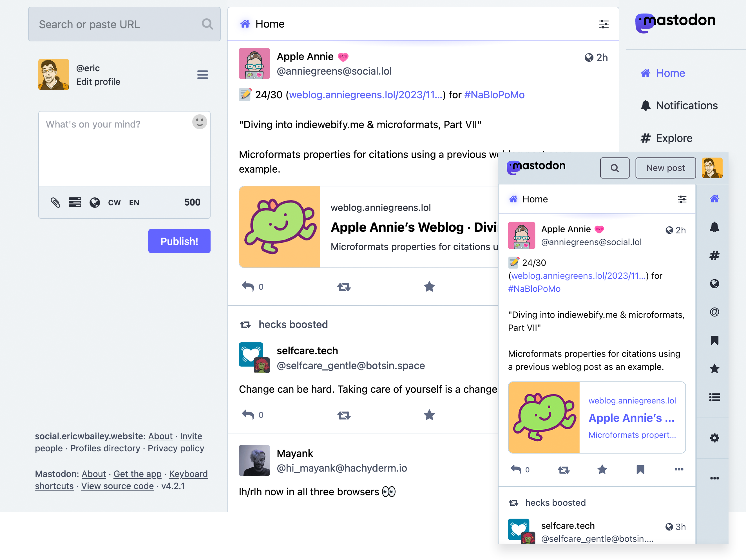Bookmark Apple Annie's post in small window

640,470
